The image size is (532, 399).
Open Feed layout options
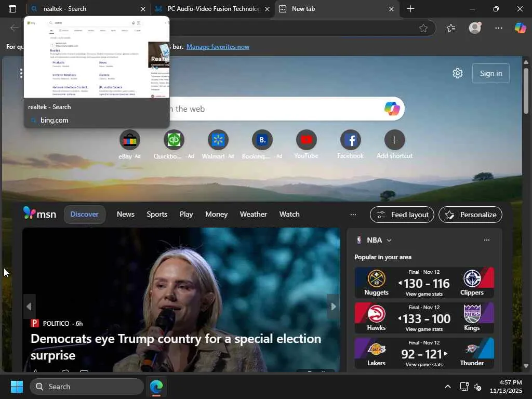(402, 215)
